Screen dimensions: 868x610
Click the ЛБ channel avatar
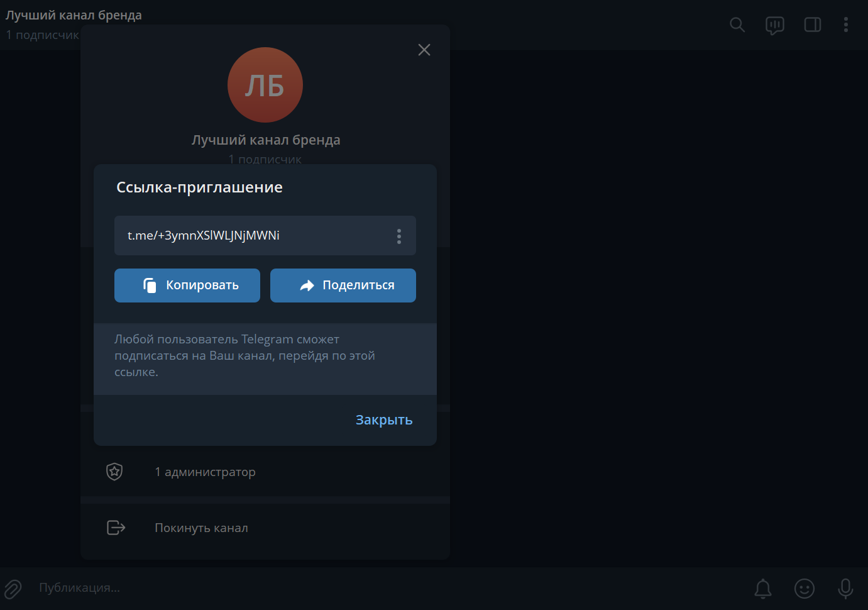click(265, 84)
